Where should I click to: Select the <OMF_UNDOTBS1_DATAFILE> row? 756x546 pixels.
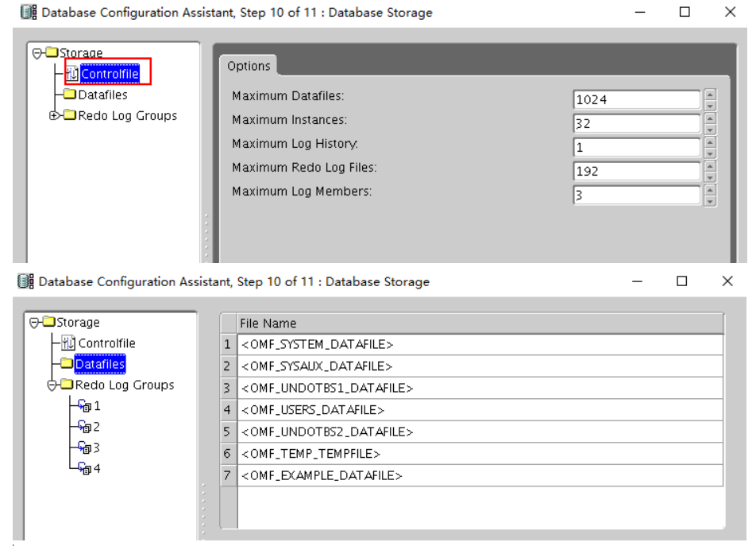tap(480, 388)
